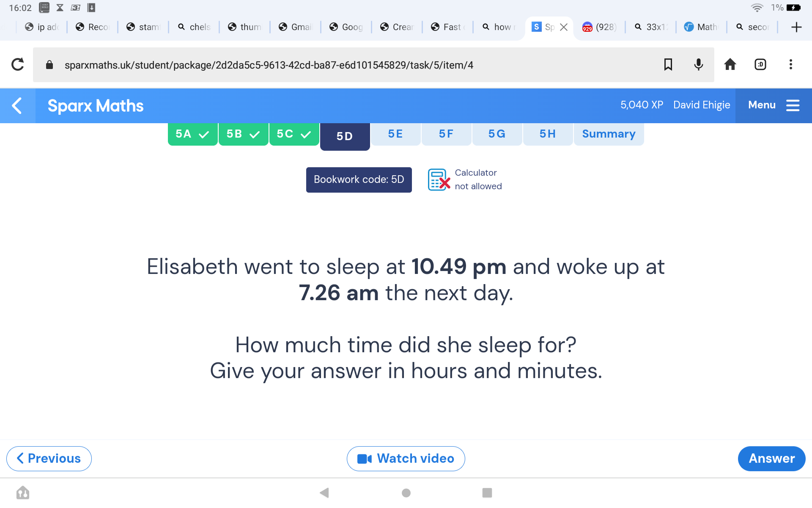Open completed question 5C
Image resolution: width=812 pixels, height=508 pixels.
pyautogui.click(x=294, y=134)
